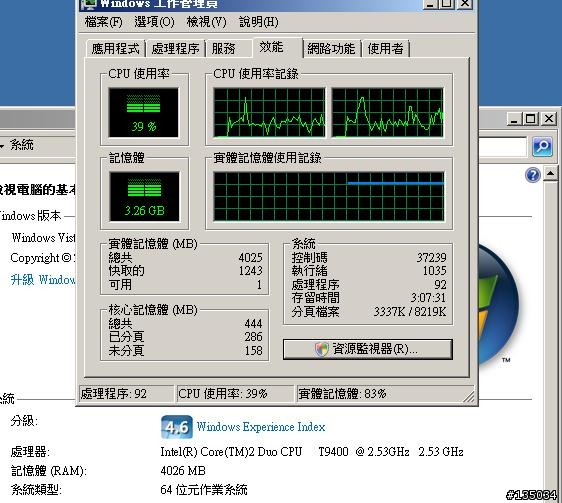Switch to the 使用者 tab

(385, 48)
